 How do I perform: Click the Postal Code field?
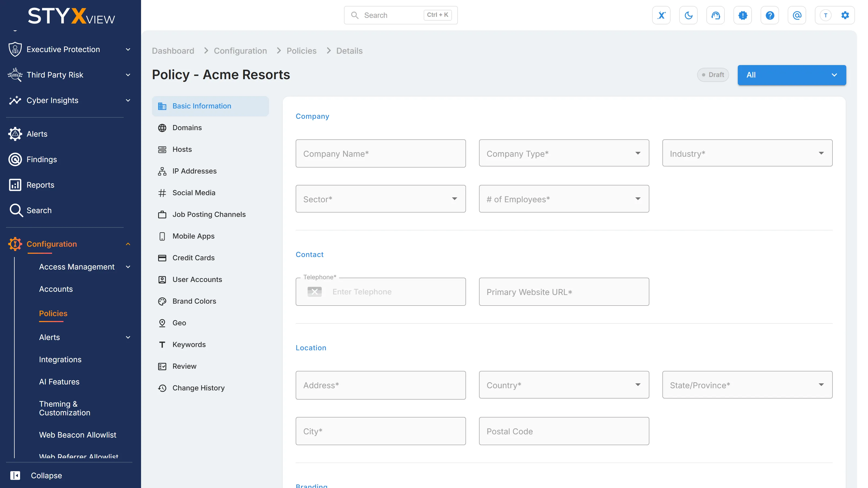[564, 431]
